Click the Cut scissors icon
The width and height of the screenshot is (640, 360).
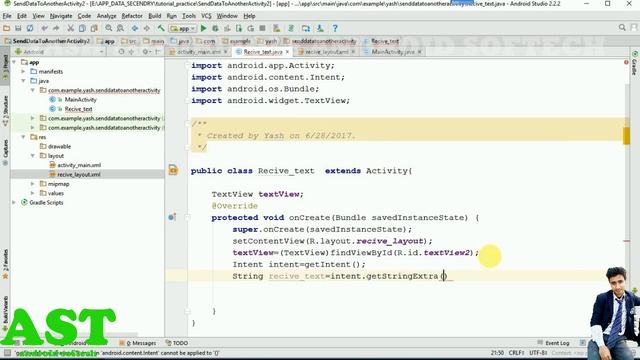point(71,28)
